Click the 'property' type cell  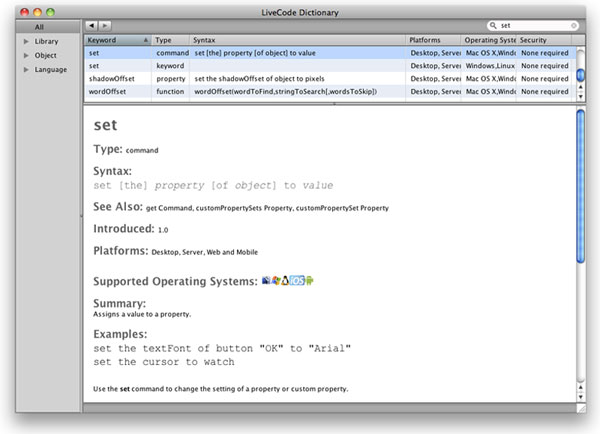click(x=171, y=79)
